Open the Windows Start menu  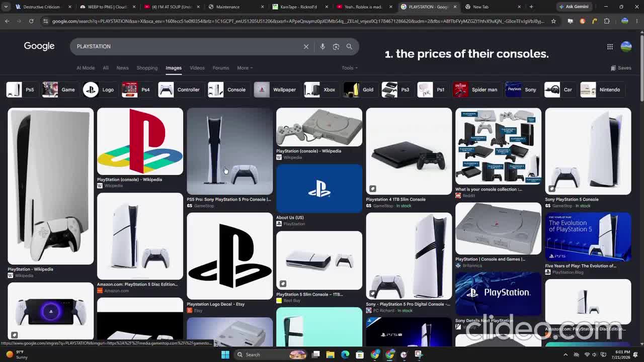(x=225, y=354)
